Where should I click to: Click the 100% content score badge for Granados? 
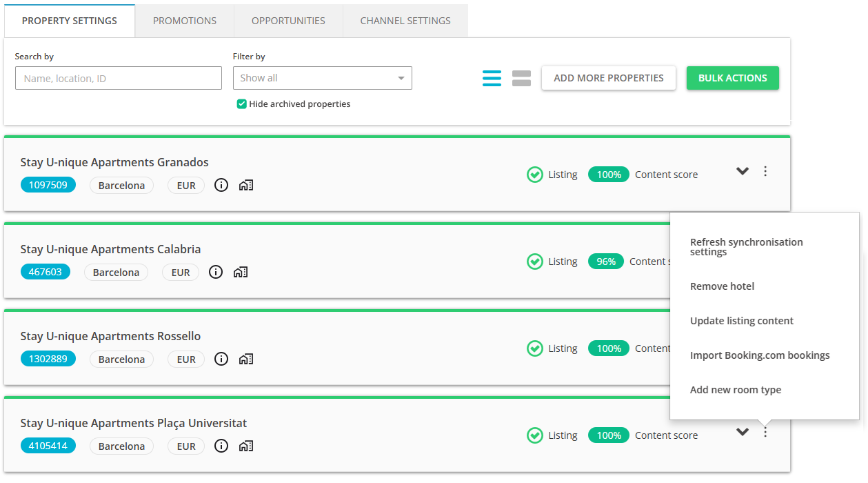click(x=609, y=175)
